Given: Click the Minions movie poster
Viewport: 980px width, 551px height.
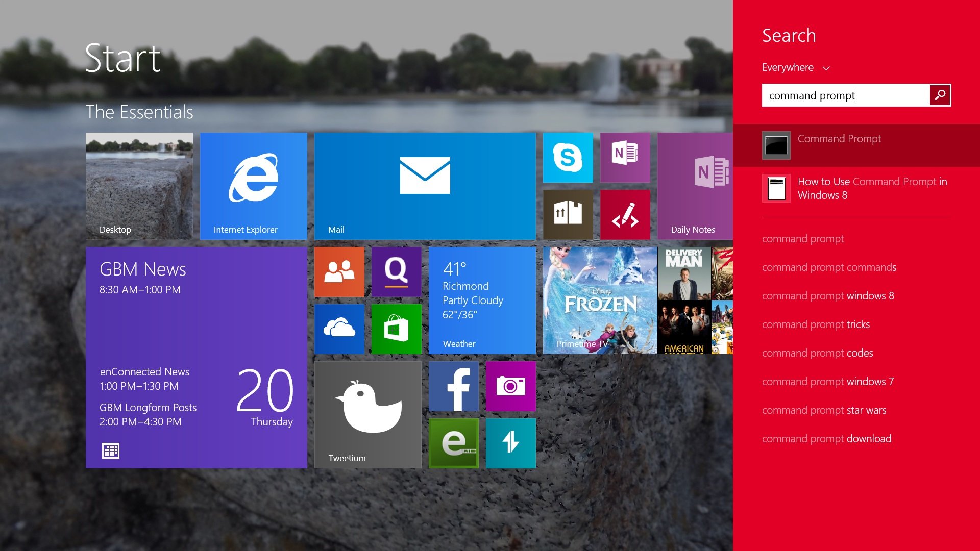Looking at the screenshot, I should tap(722, 328).
